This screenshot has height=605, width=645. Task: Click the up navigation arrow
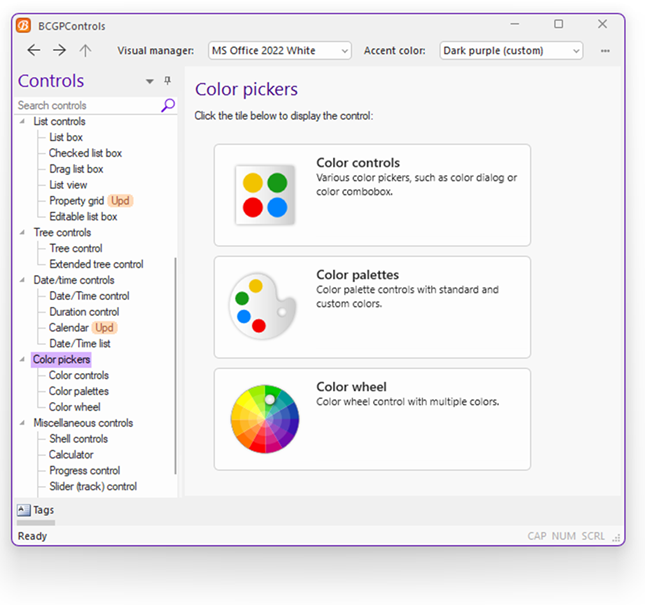pyautogui.click(x=86, y=50)
